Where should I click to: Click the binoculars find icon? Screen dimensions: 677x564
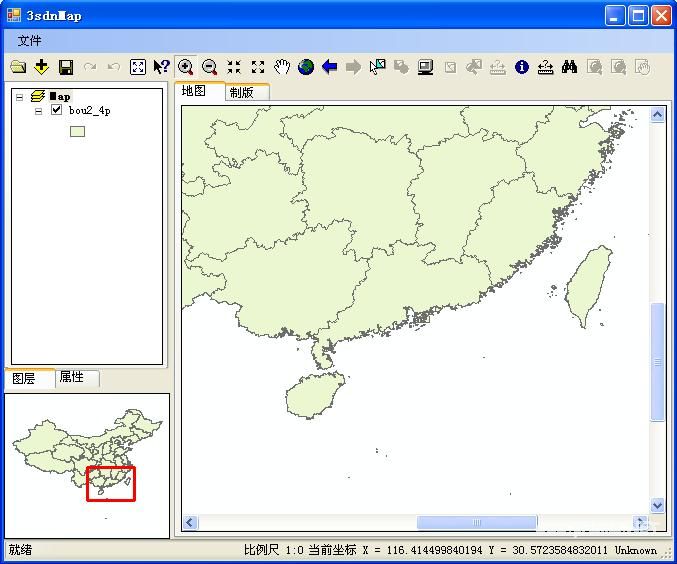(569, 67)
